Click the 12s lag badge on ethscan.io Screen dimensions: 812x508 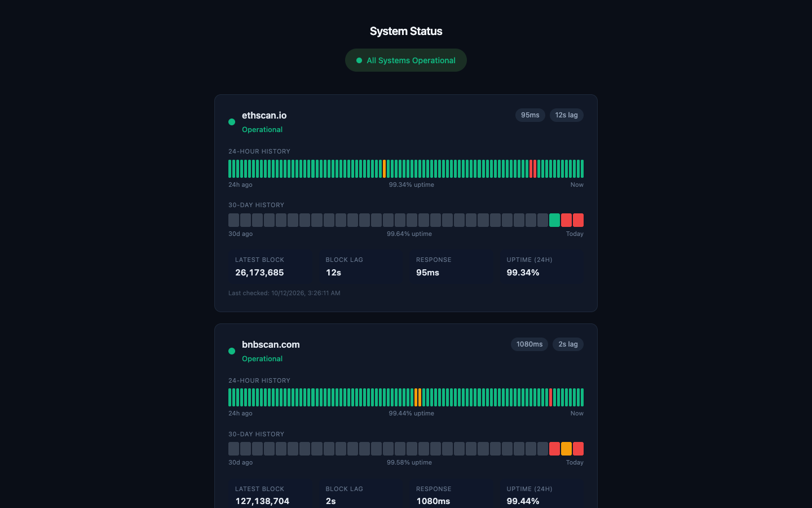click(567, 115)
